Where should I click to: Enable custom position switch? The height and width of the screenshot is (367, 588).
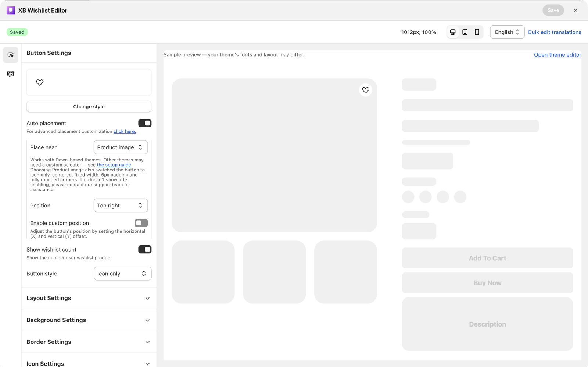point(141,223)
